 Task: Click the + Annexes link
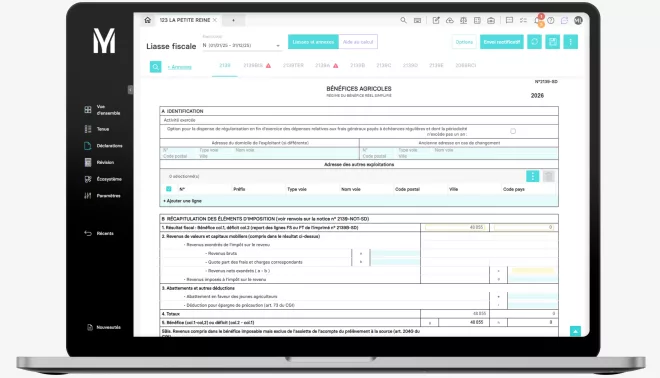pos(180,67)
